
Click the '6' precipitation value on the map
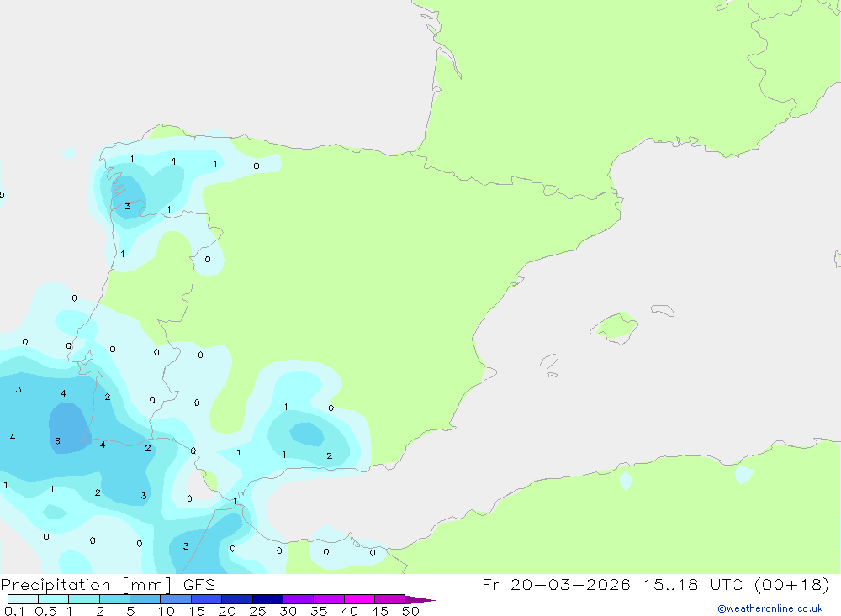(57, 441)
